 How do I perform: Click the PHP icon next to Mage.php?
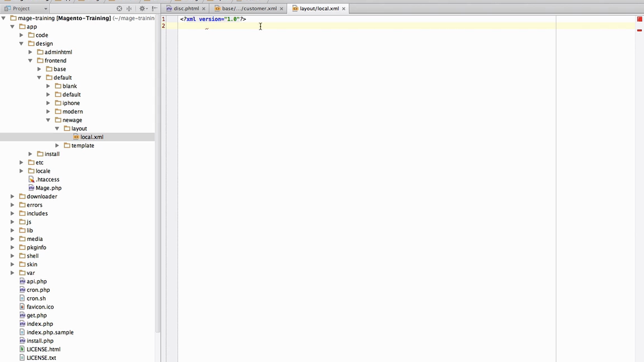tap(32, 188)
